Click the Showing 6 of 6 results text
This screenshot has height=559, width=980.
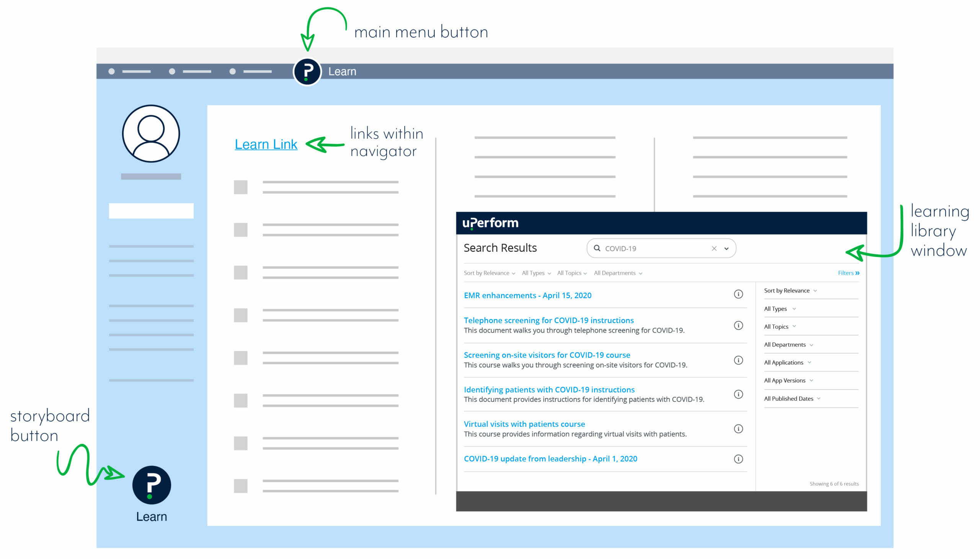tap(834, 484)
